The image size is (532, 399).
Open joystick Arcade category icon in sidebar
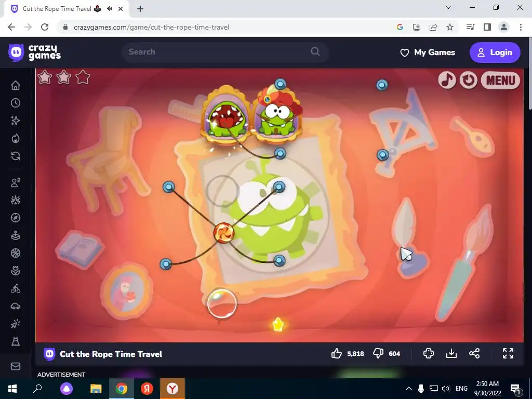(x=16, y=235)
